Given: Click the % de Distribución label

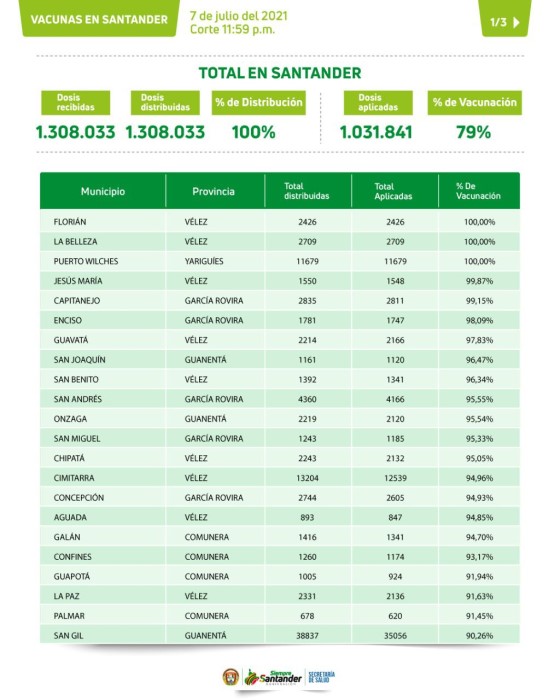Looking at the screenshot, I should [x=259, y=103].
